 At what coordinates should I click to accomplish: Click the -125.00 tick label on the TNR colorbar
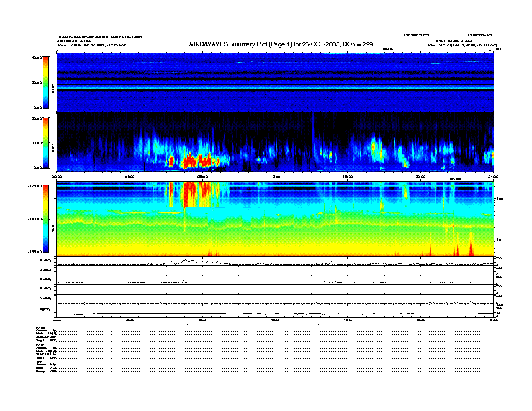coord(35,186)
